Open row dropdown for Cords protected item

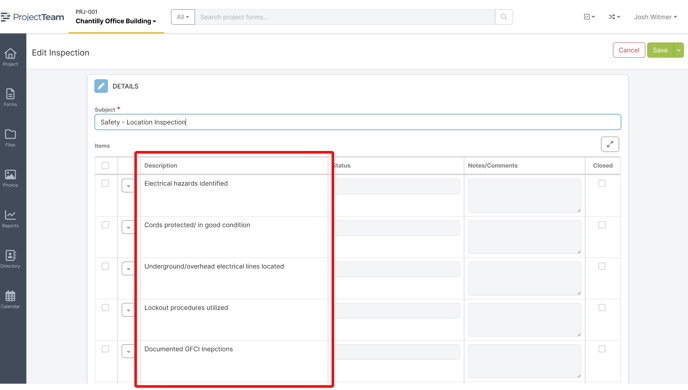[128, 227]
